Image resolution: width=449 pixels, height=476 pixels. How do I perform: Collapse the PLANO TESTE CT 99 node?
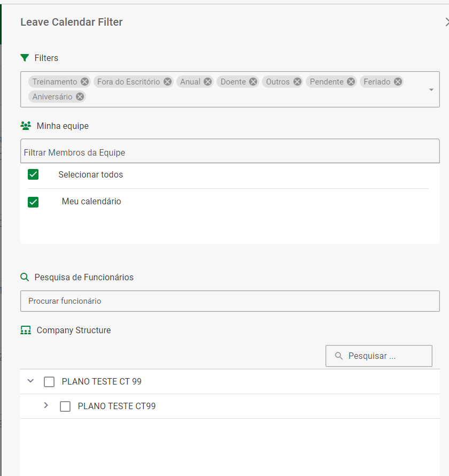(x=30, y=381)
